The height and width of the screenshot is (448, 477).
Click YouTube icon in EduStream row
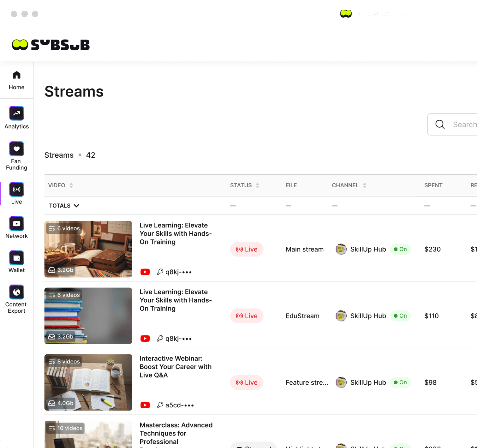click(x=145, y=338)
